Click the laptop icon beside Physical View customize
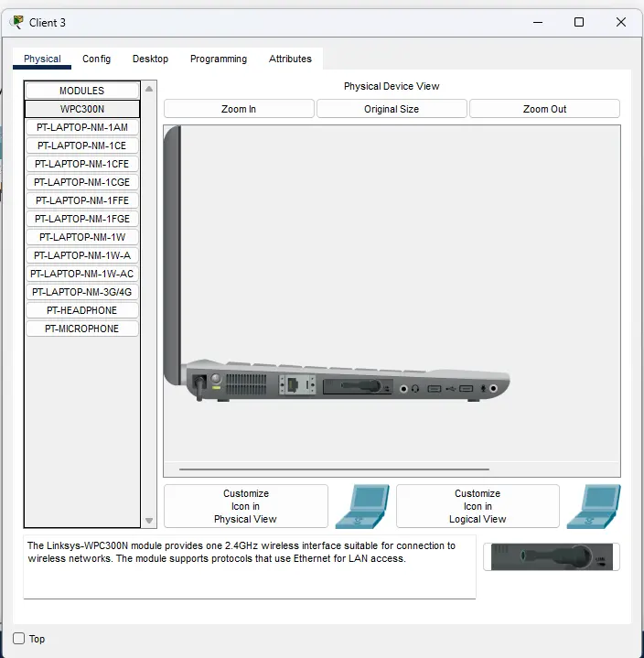This screenshot has height=658, width=644. click(362, 506)
